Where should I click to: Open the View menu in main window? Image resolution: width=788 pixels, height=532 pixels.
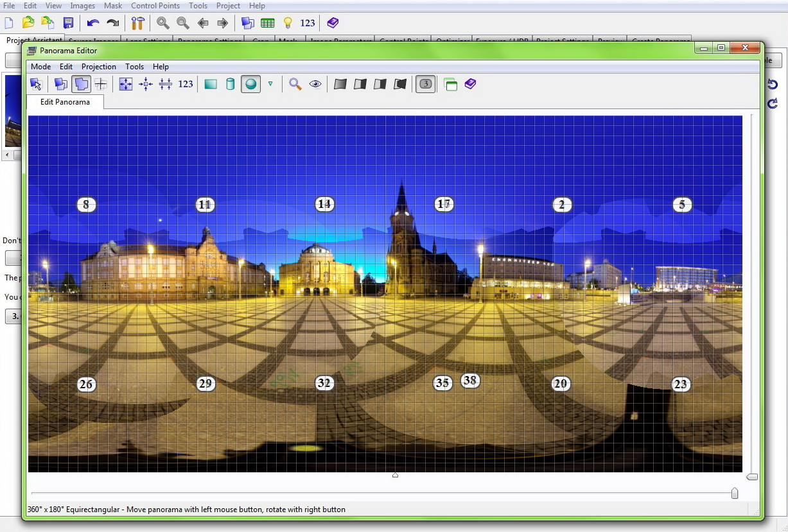(x=54, y=6)
